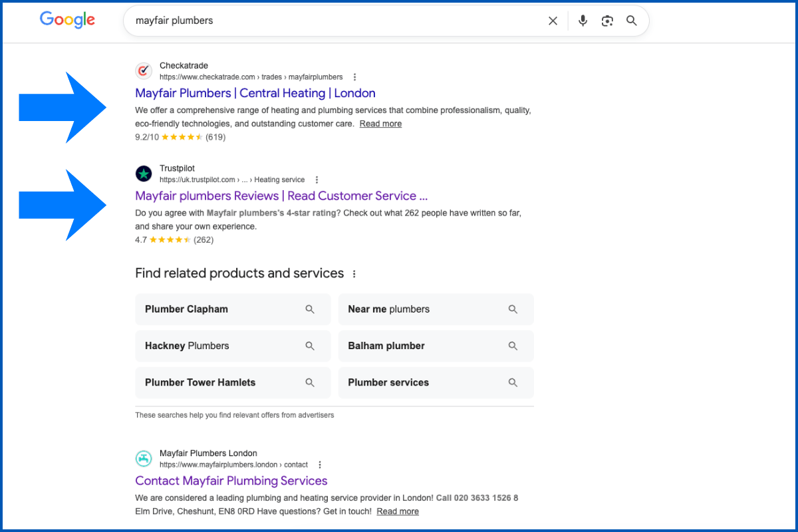Expand Read more on Checkatrade snippet

click(x=380, y=124)
